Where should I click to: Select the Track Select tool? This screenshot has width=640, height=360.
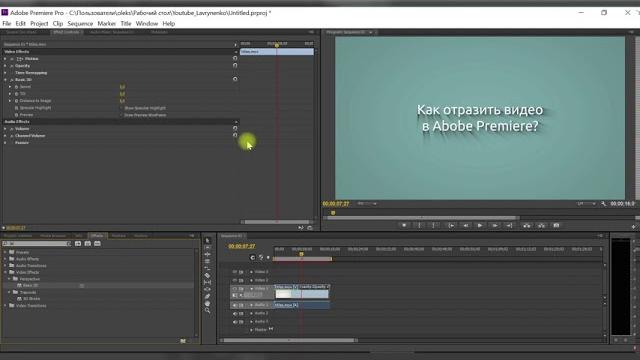[207, 247]
